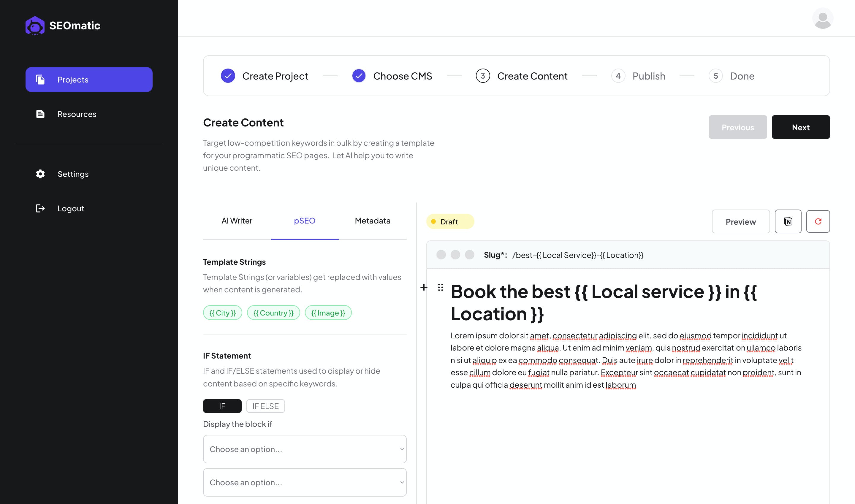The image size is (855, 504).
Task: Click the plus icon to add block
Action: tap(424, 288)
